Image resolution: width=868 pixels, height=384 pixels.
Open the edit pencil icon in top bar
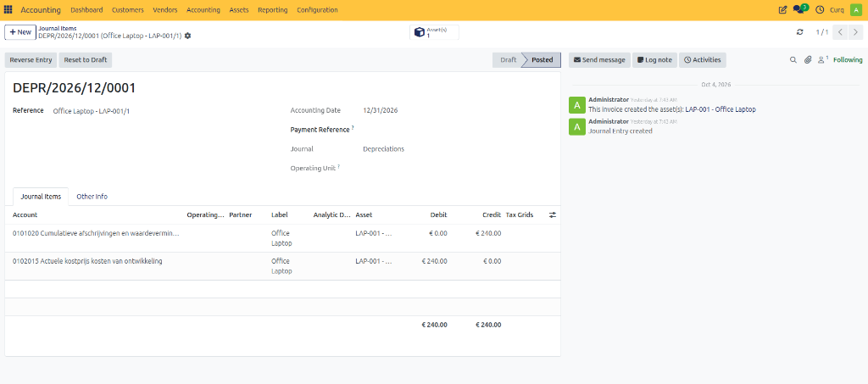[782, 10]
